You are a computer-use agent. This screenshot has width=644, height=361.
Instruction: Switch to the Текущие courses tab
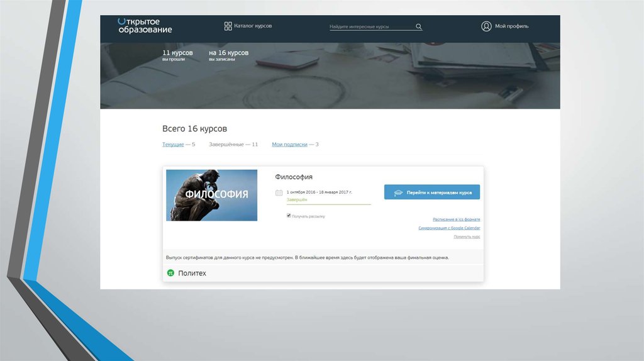click(173, 145)
